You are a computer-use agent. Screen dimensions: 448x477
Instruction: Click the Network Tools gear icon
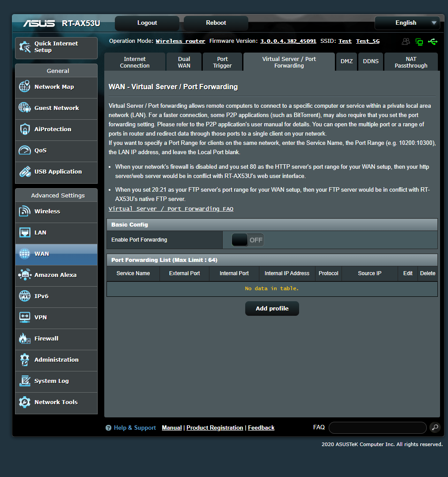pos(25,402)
